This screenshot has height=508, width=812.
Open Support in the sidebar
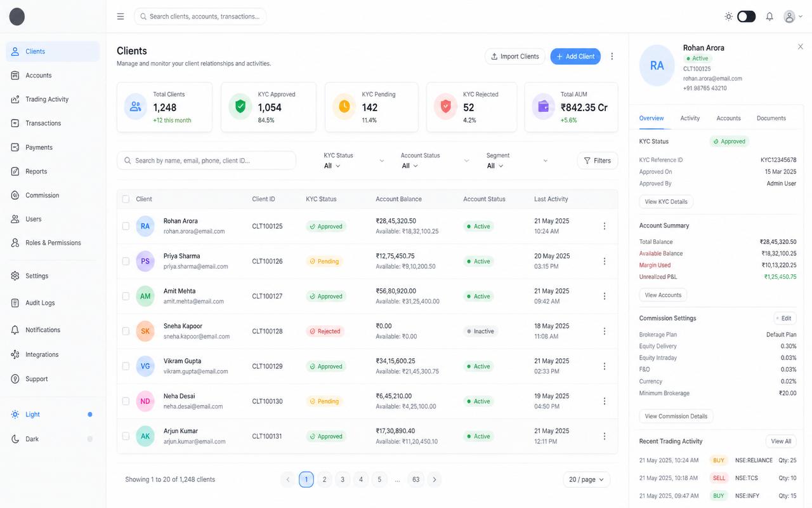click(53, 379)
